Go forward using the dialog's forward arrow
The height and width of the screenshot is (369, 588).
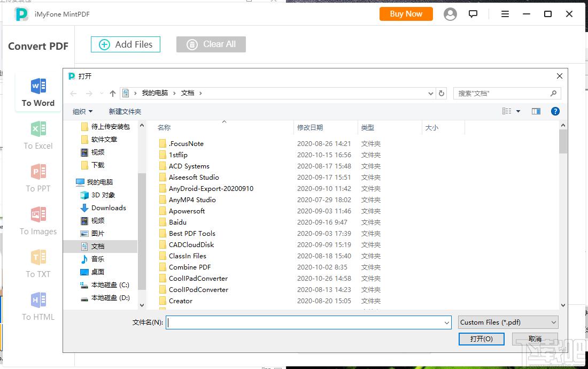click(x=89, y=94)
